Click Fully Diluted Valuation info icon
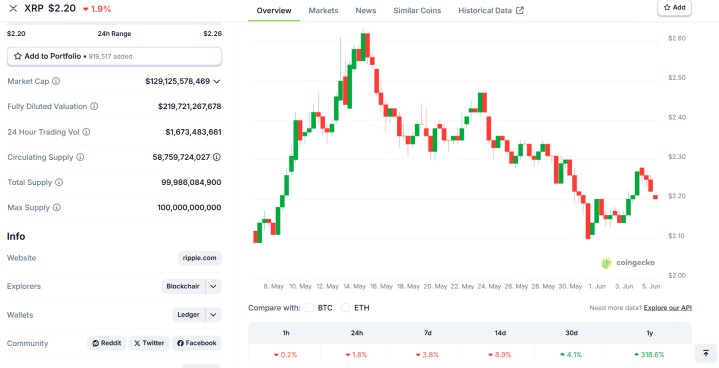This screenshot has width=719, height=368. point(94,106)
